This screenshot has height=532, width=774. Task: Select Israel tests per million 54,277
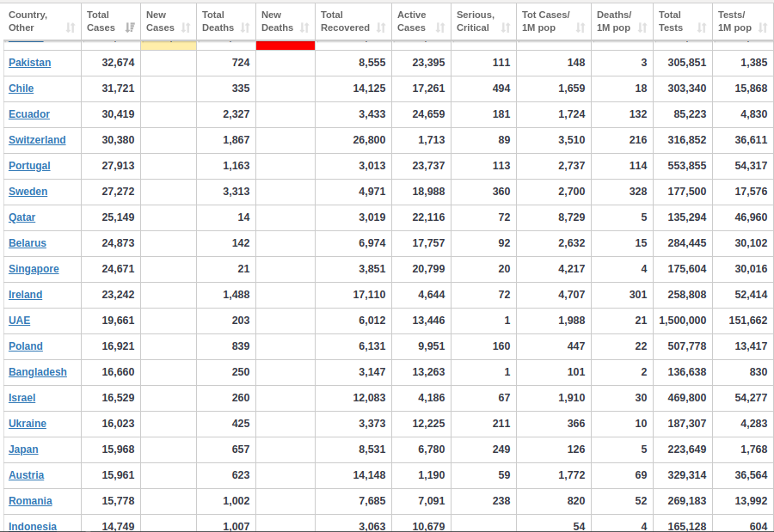751,398
